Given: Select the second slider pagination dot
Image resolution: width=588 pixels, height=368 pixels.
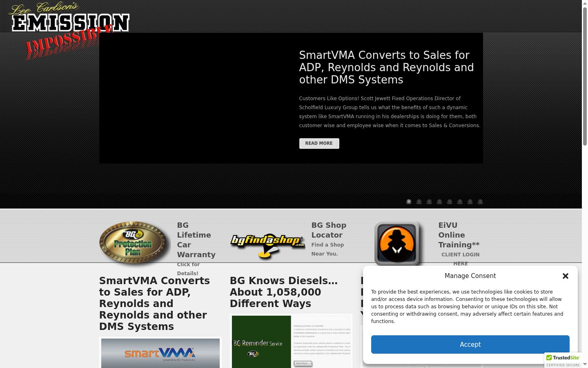Looking at the screenshot, I should [419, 202].
